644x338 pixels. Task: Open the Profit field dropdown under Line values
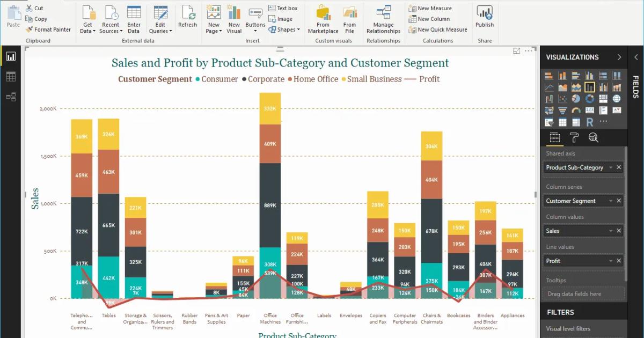click(610, 260)
